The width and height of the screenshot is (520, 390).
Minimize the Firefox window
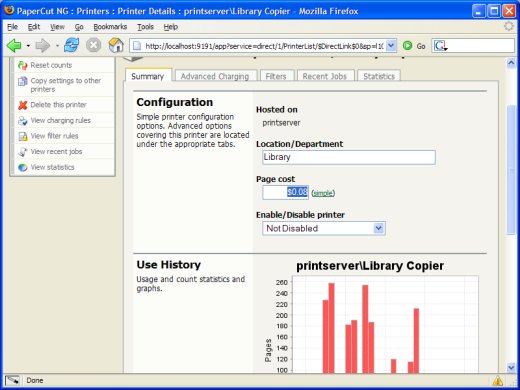478,11
